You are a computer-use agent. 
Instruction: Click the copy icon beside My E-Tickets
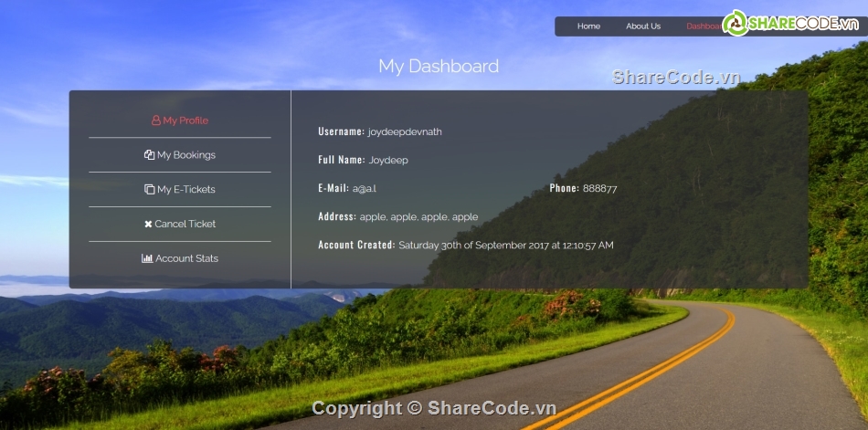pyautogui.click(x=149, y=190)
